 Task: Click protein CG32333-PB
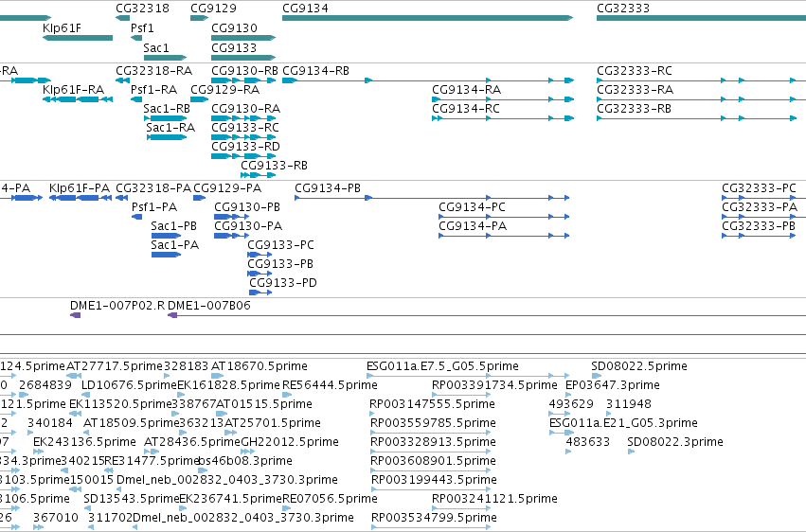click(x=759, y=236)
